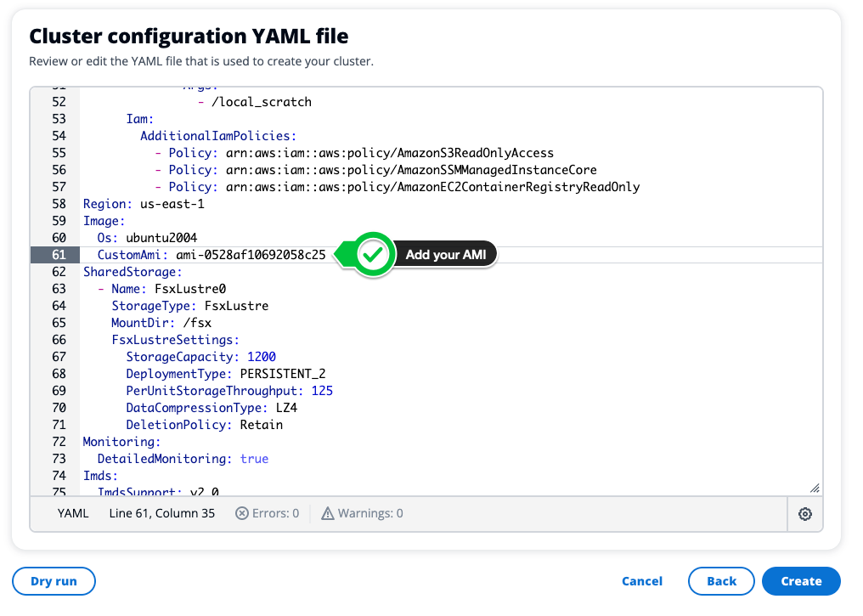Click the DeletionPolicy Retain line
The width and height of the screenshot is (863, 616).
coord(204,425)
